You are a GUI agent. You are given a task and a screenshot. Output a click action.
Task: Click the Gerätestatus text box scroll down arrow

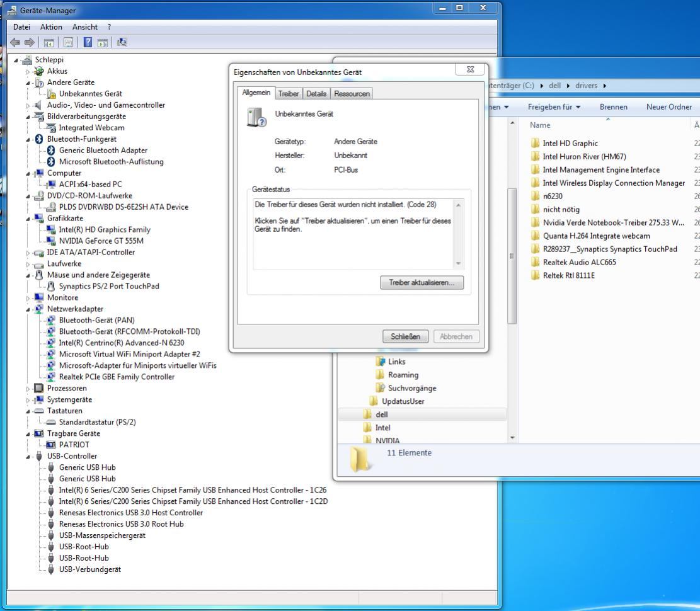tap(458, 263)
